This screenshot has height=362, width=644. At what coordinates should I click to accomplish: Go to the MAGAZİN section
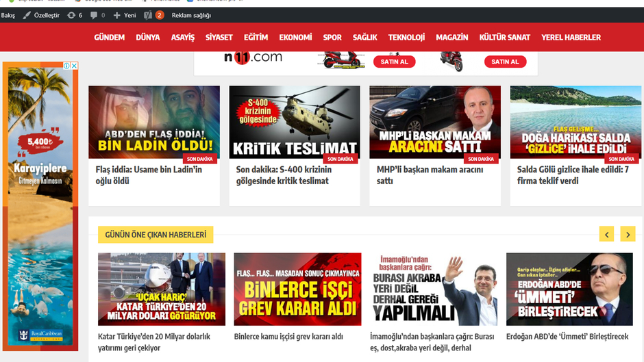click(451, 38)
